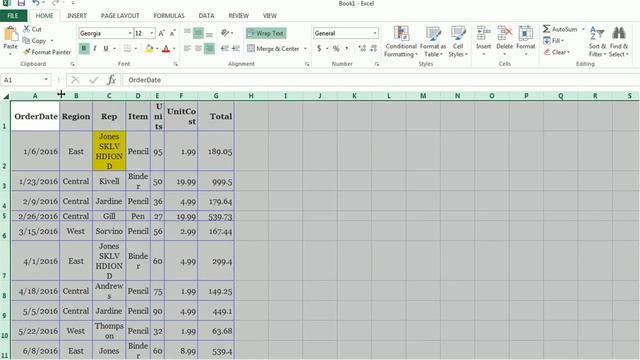Open the Georgia font name dropdown

click(130, 33)
